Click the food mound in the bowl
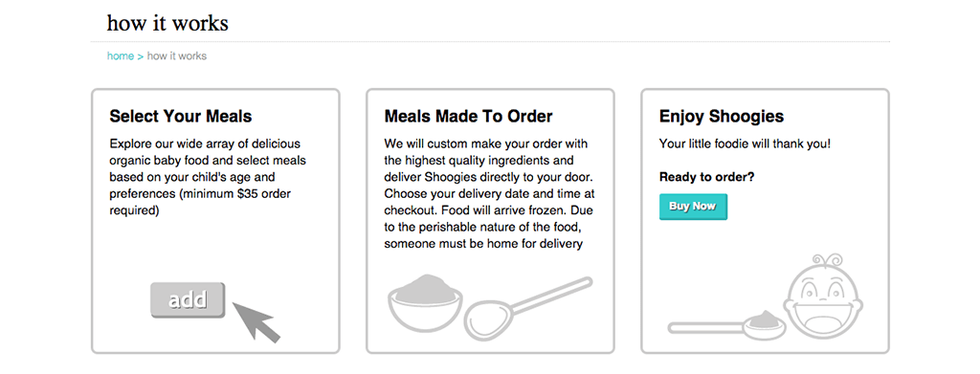 [425, 285]
